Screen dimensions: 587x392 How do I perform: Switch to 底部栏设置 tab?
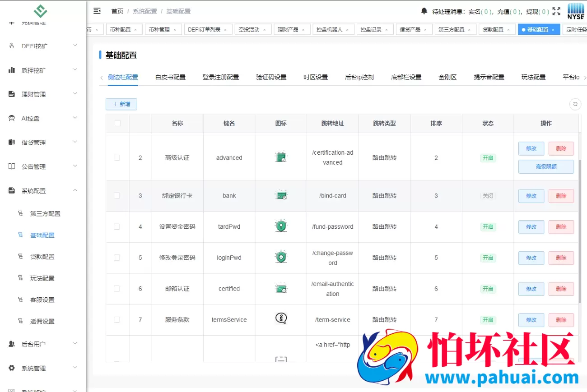(406, 77)
